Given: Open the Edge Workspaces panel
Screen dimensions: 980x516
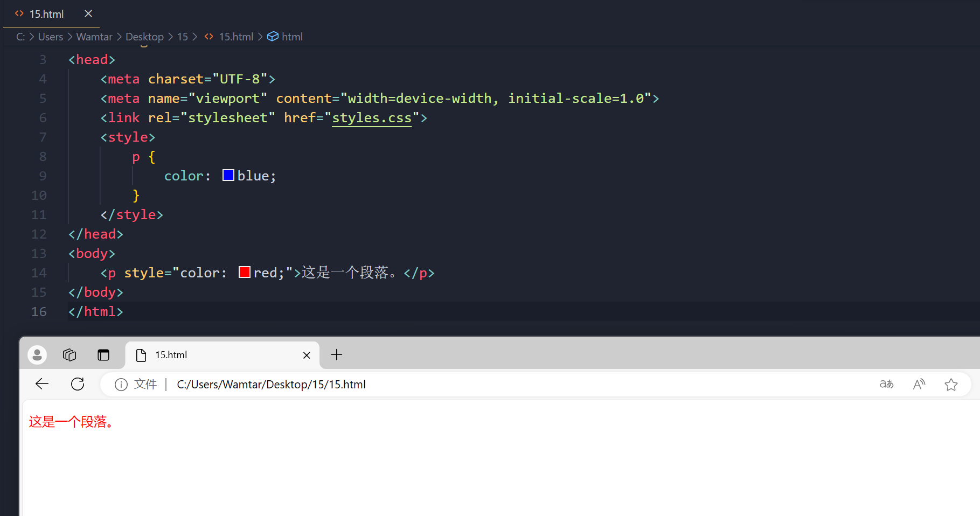Looking at the screenshot, I should pyautogui.click(x=69, y=354).
